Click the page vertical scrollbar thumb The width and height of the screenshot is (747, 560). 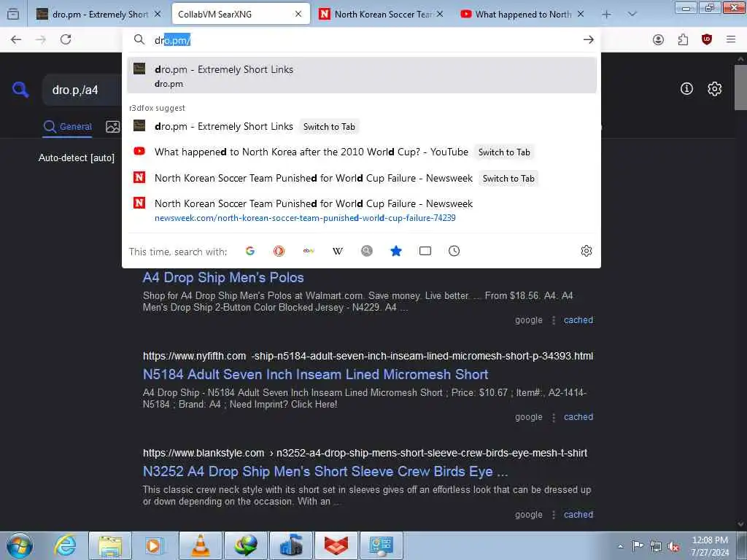[x=741, y=87]
